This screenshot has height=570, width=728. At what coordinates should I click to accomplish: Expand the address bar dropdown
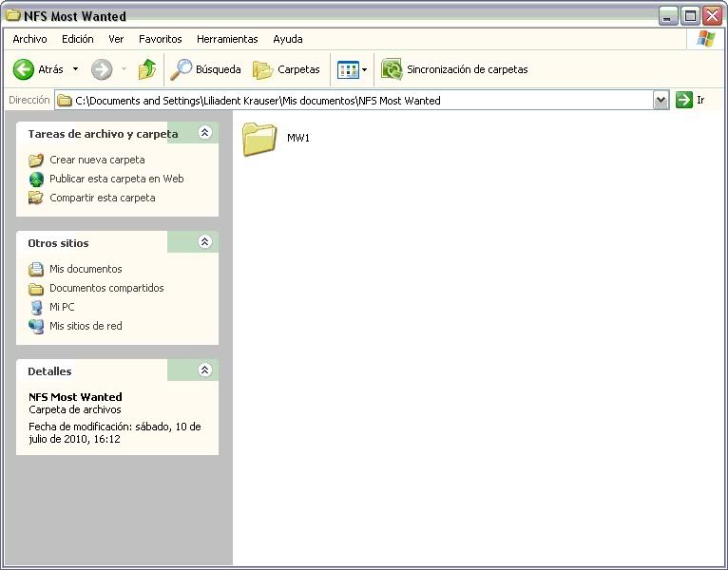tap(661, 101)
